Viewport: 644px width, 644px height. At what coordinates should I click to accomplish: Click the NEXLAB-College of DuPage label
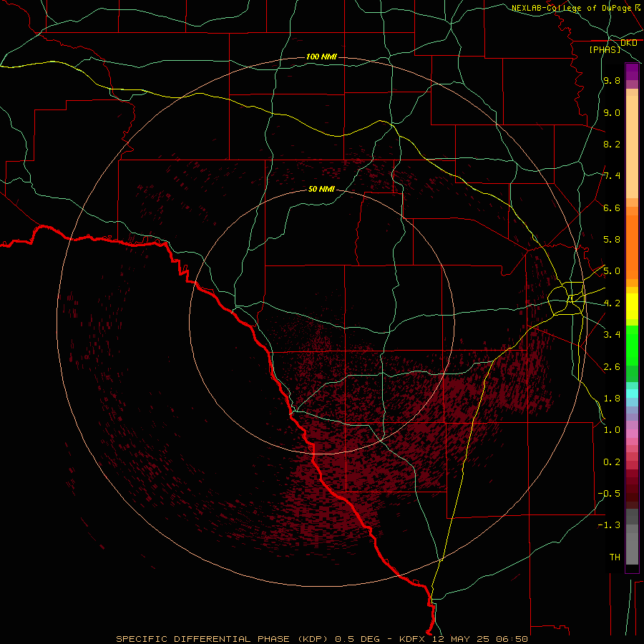tap(572, 8)
